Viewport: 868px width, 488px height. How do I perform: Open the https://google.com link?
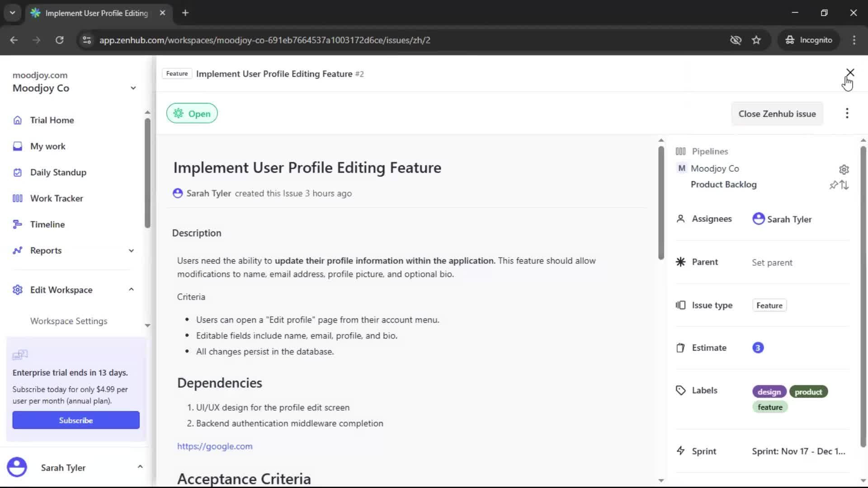click(x=215, y=446)
